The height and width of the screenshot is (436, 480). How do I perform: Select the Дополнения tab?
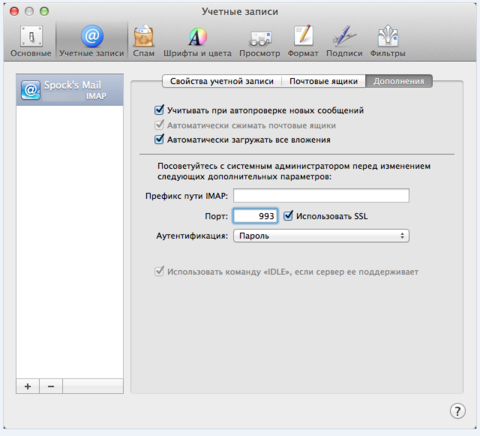[399, 81]
